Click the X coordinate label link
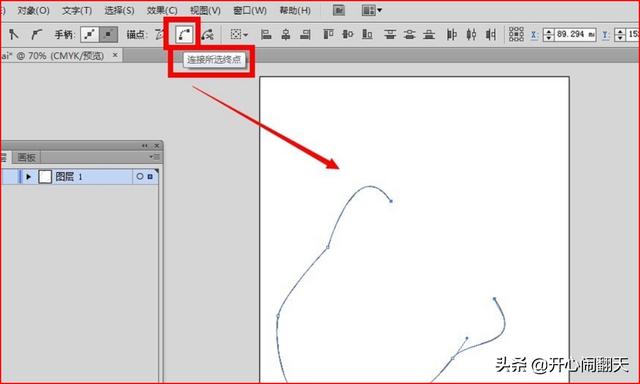 [533, 35]
